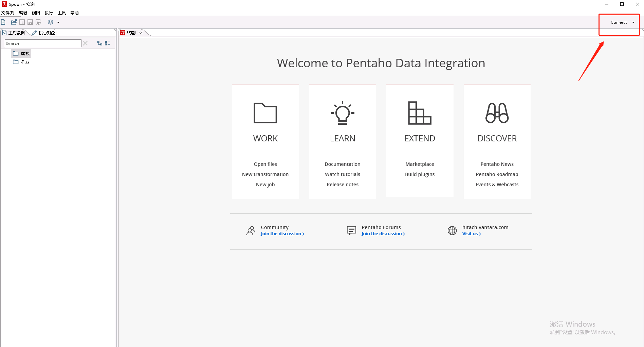Close the 欢迎! tab

point(141,33)
